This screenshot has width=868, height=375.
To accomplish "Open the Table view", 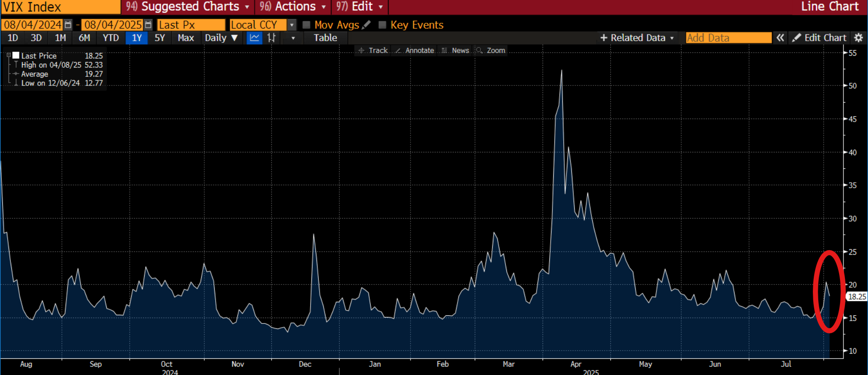I will click(325, 38).
